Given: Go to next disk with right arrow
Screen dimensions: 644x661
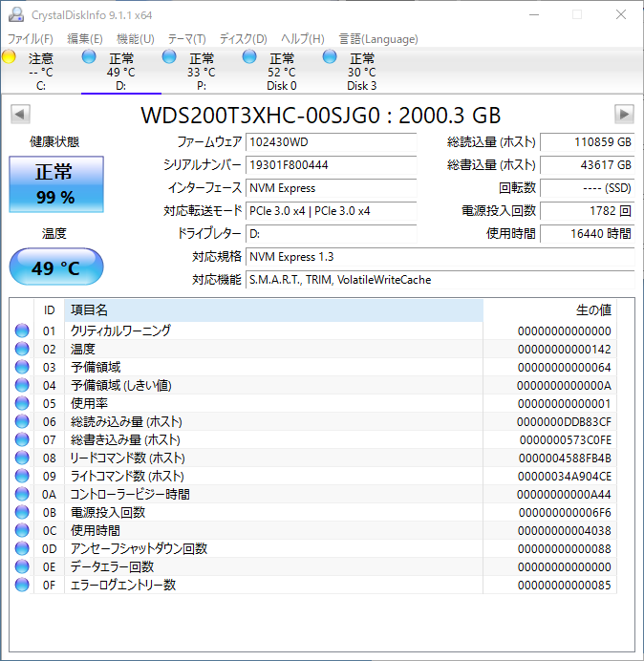Looking at the screenshot, I should [624, 114].
